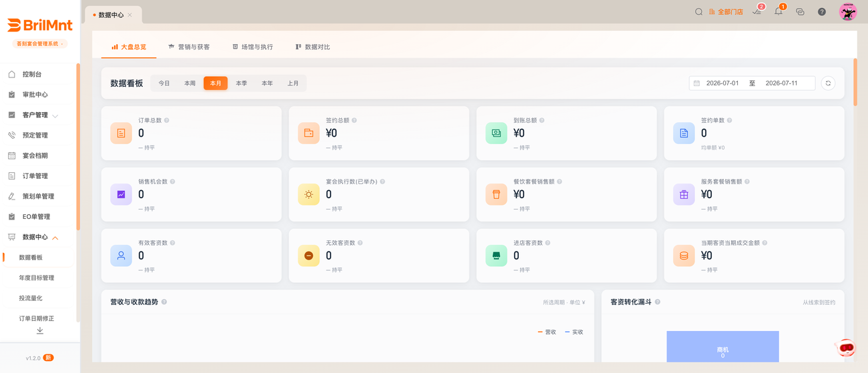The image size is (868, 373).
Task: Expand the 客户管理 sidebar menu
Action: pos(39,115)
